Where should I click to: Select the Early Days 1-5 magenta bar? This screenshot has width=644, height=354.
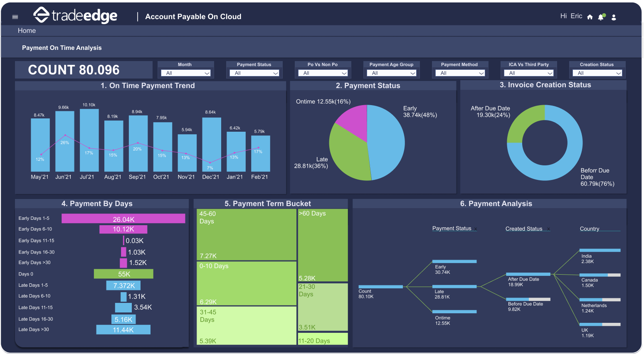click(x=123, y=219)
